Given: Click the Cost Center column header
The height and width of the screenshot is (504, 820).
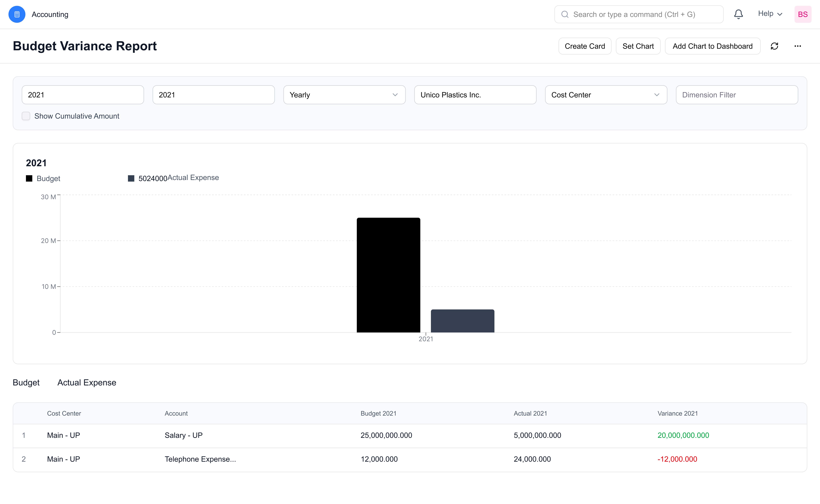Looking at the screenshot, I should (x=64, y=413).
